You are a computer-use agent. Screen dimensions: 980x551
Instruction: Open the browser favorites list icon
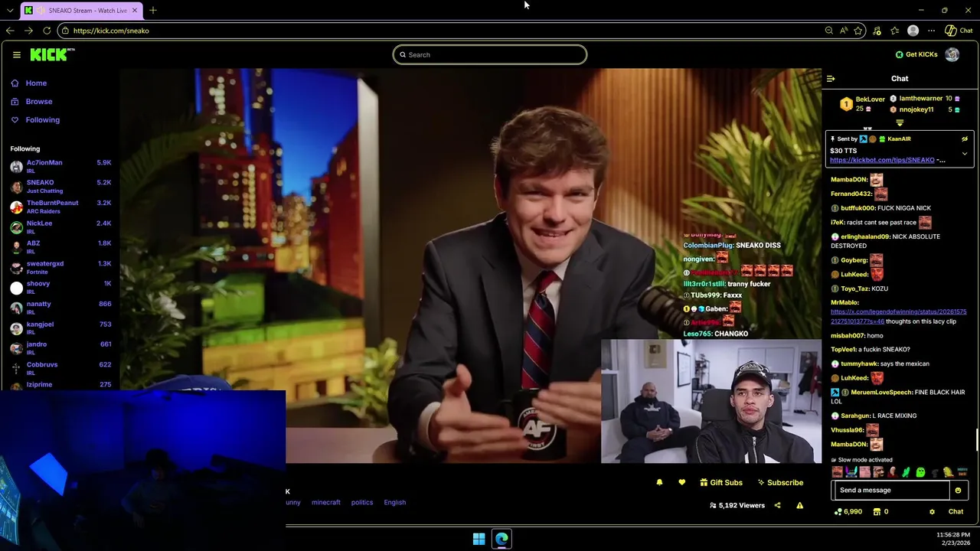pyautogui.click(x=894, y=31)
